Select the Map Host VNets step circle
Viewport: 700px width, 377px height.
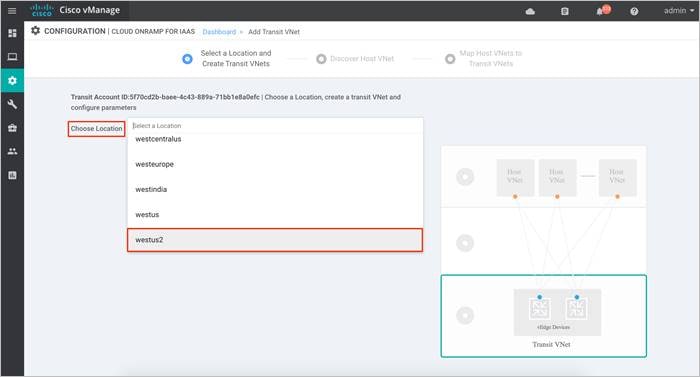pos(450,59)
